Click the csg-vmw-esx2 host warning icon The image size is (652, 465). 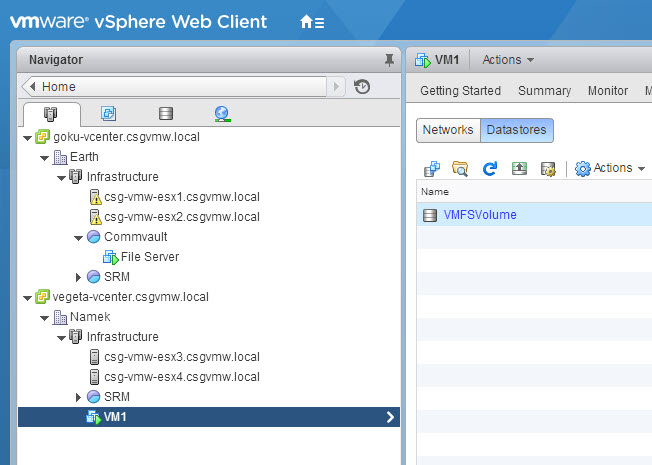pyautogui.click(x=96, y=217)
